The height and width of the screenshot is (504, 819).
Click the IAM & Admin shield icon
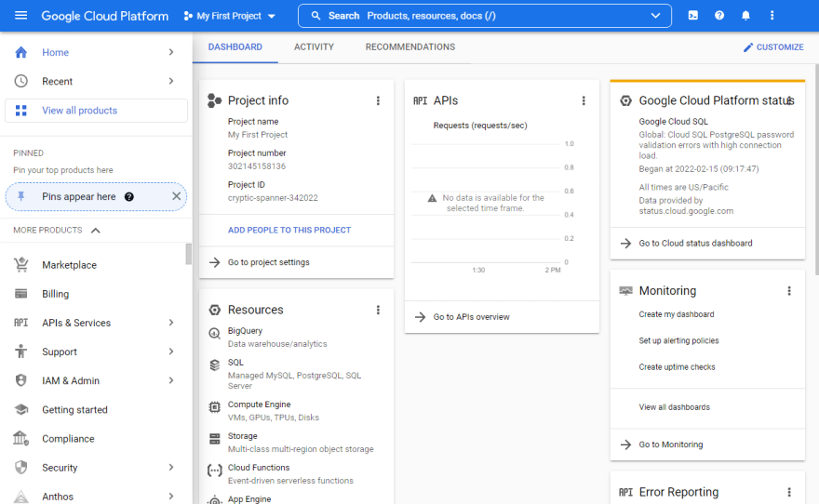click(x=20, y=380)
